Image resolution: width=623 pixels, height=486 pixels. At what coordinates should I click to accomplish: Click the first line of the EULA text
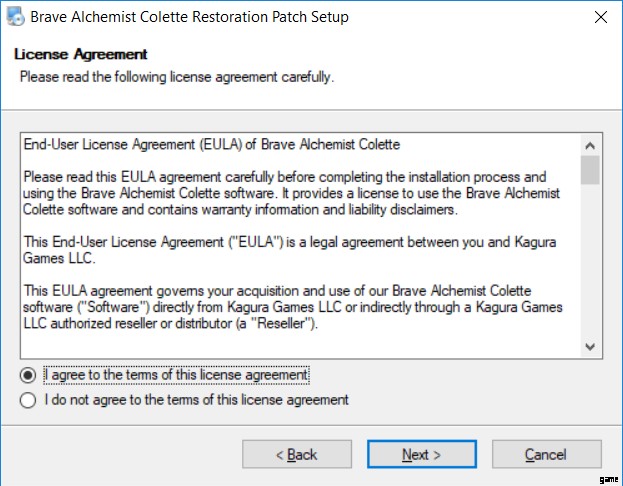tap(211, 145)
